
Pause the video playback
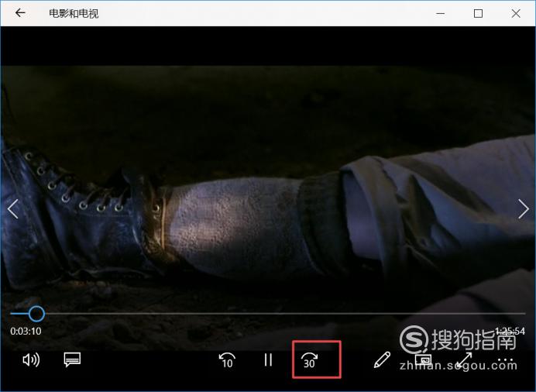tap(268, 360)
